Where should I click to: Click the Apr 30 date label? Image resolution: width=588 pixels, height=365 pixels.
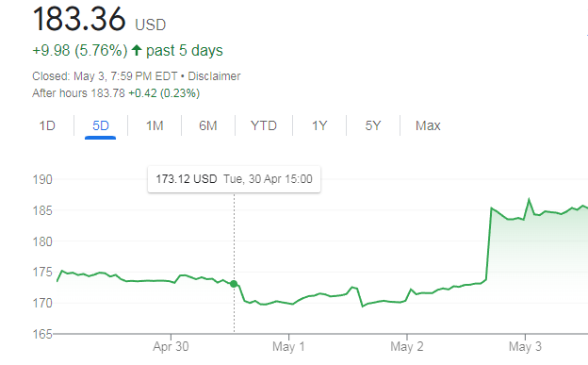coord(171,346)
